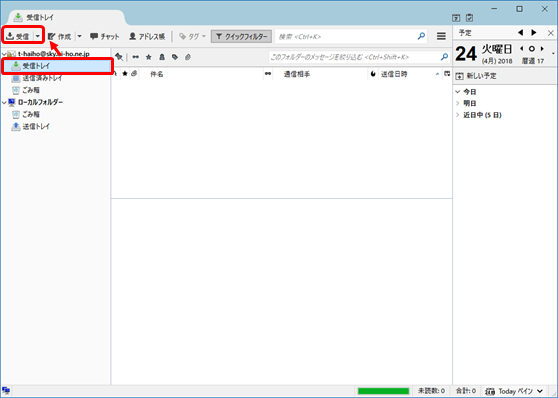
Task: Sort by attachment column header
Action: [134, 74]
